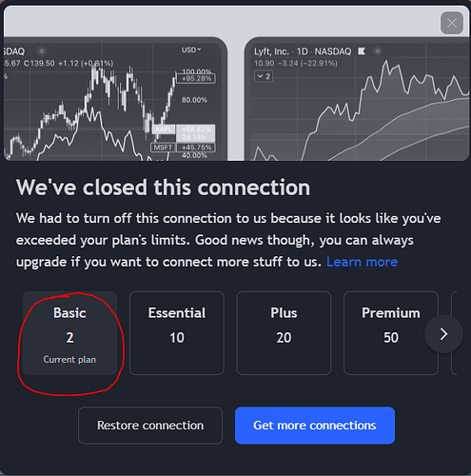
Task: Select the Essential plan card with 10 connections
Action: pos(177,333)
